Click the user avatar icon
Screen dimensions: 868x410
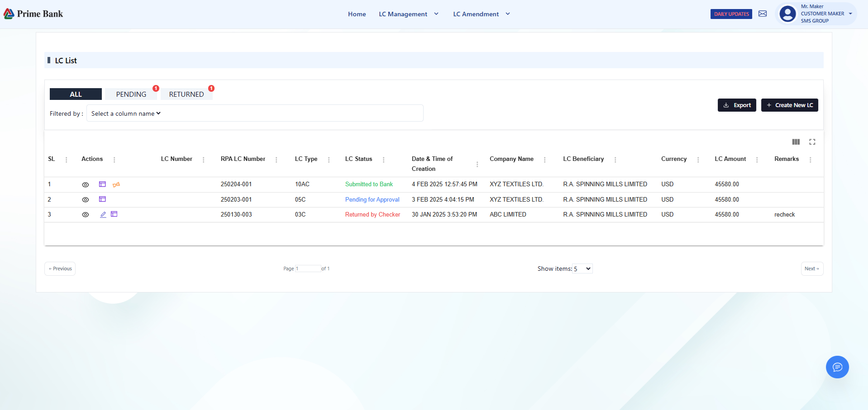(787, 14)
